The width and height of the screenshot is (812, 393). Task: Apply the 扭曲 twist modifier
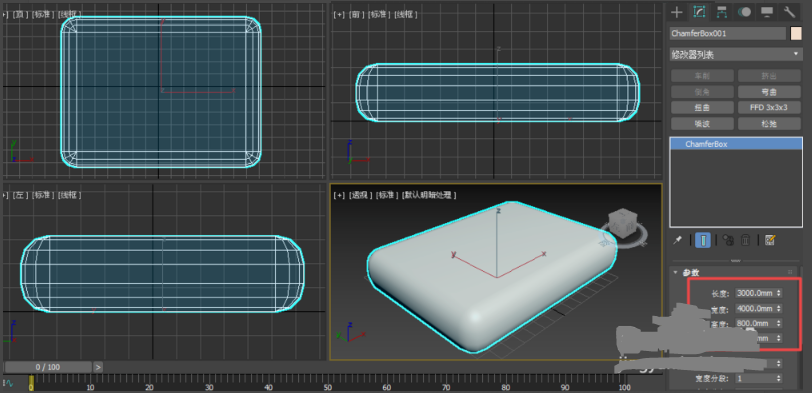click(702, 108)
